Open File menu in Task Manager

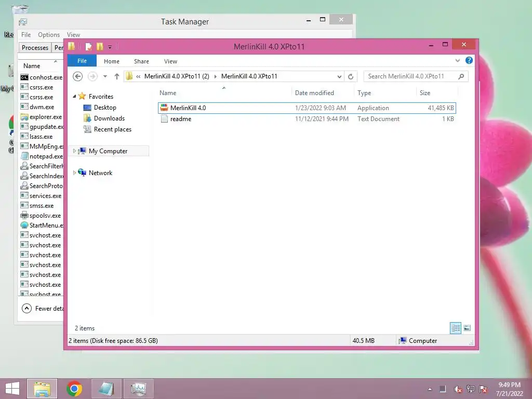(x=26, y=35)
